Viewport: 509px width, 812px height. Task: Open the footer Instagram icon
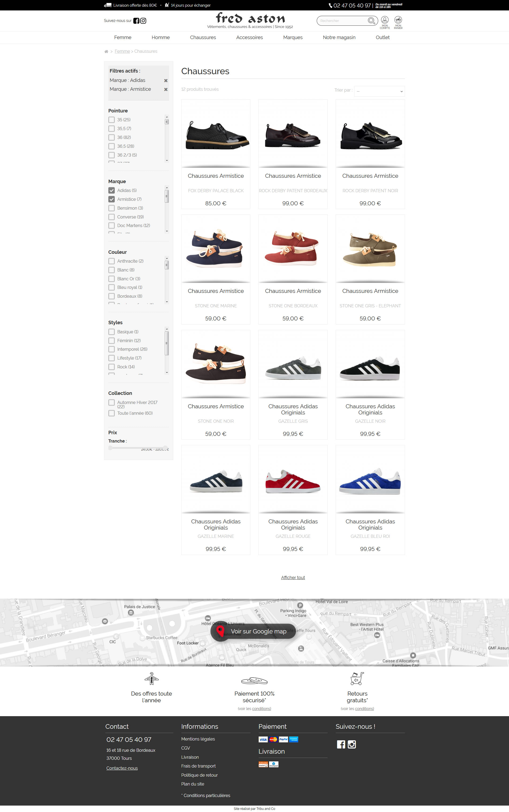352,744
